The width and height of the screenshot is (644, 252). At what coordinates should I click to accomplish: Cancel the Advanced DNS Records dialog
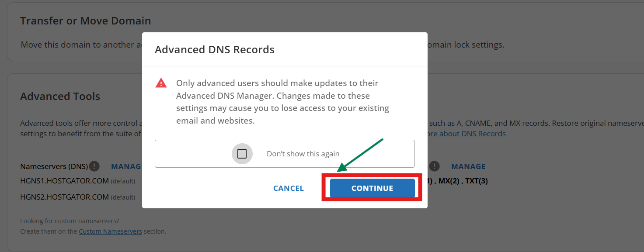(289, 188)
